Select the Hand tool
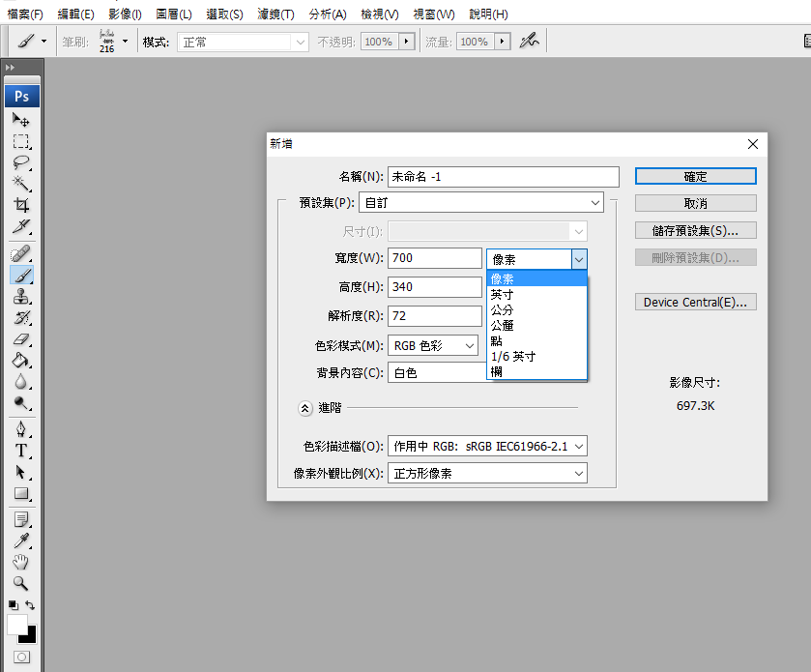Viewport: 811px width, 672px height. point(21,562)
